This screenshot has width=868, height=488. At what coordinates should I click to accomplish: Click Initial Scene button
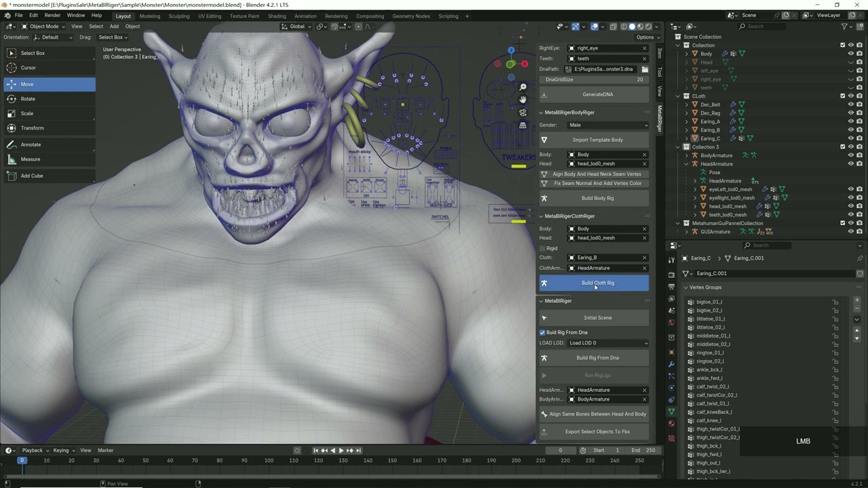594,317
